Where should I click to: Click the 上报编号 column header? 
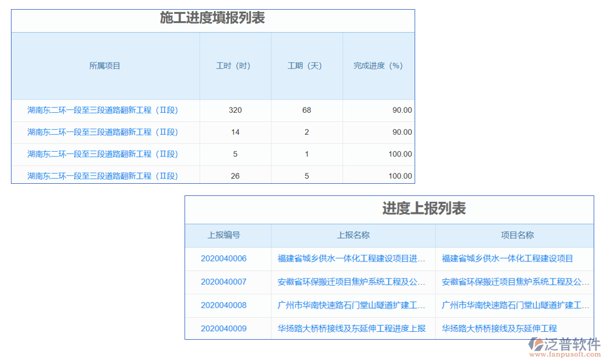click(x=223, y=235)
